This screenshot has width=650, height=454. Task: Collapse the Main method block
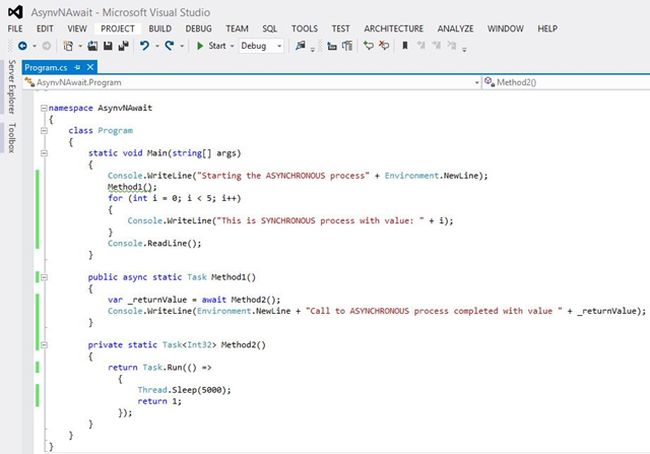point(44,153)
